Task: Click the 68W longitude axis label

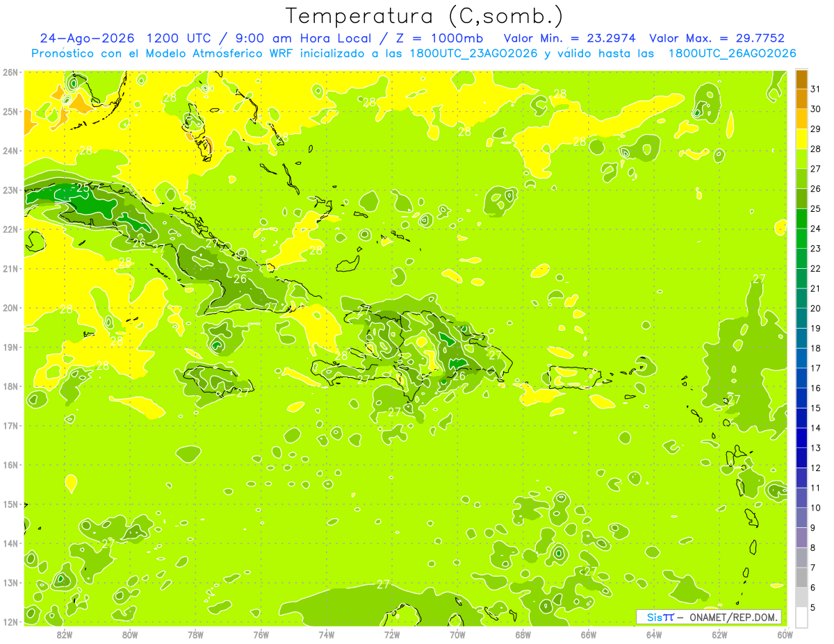Action: point(523,634)
